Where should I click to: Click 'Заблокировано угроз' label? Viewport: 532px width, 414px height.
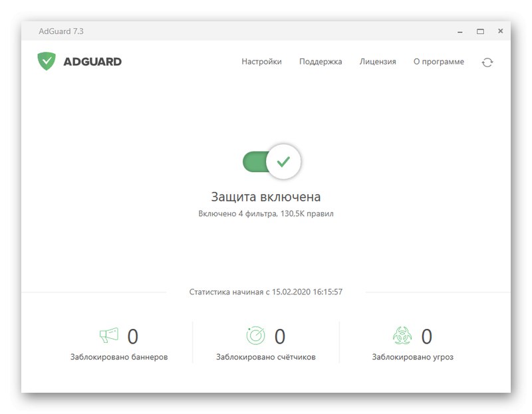413,357
